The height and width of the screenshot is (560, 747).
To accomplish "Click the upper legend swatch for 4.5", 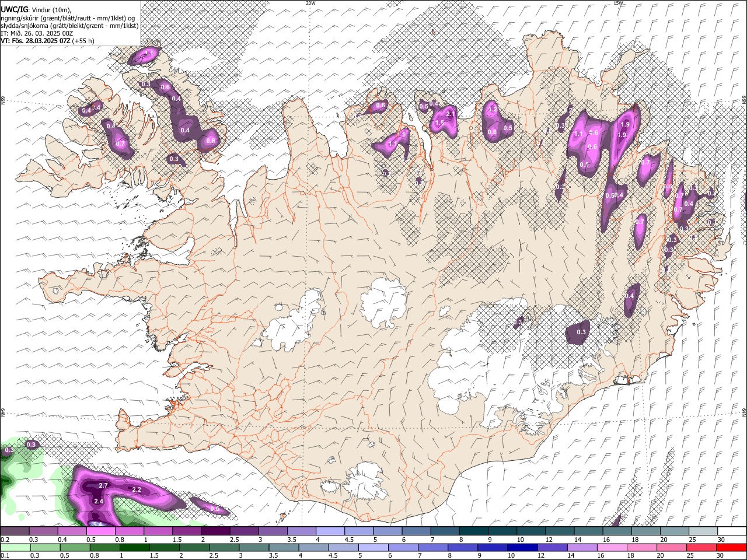I will point(359,531).
